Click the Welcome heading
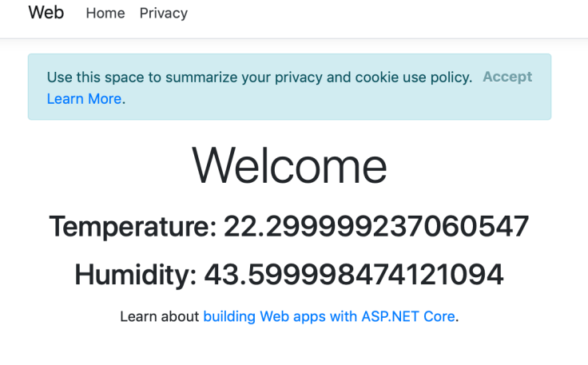Image resolution: width=588 pixels, height=365 pixels. click(x=289, y=166)
